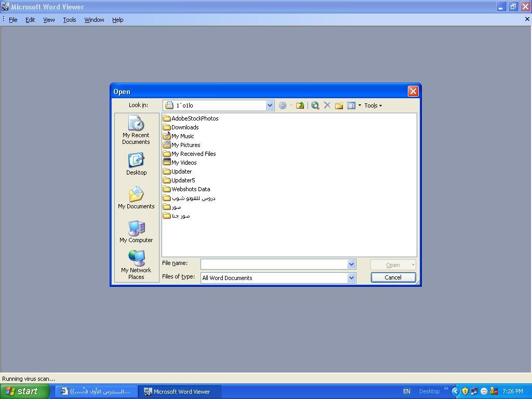532x399 pixels.
Task: Click the Start button
Action: click(24, 391)
